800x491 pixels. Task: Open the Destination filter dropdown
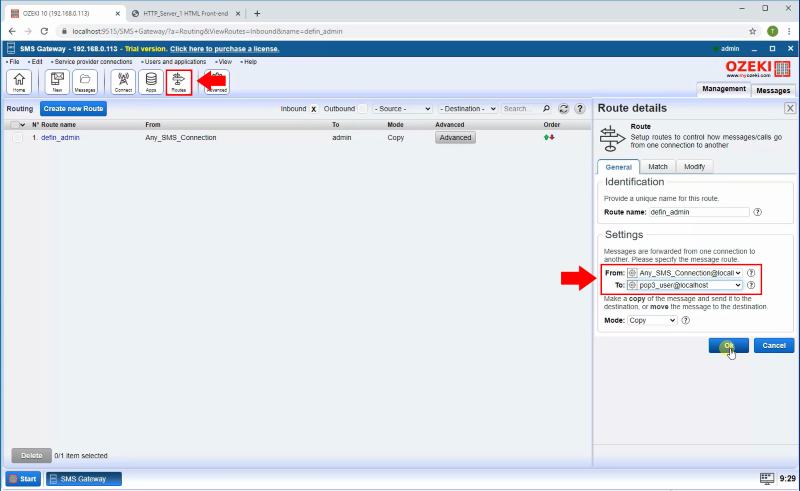[468, 109]
